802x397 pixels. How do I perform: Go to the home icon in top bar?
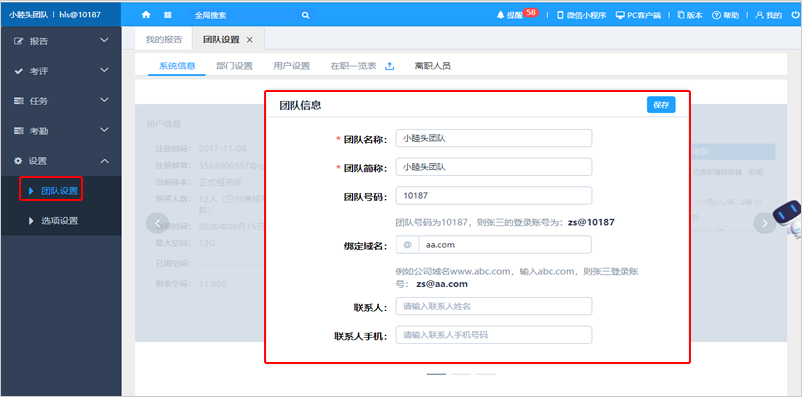(146, 15)
